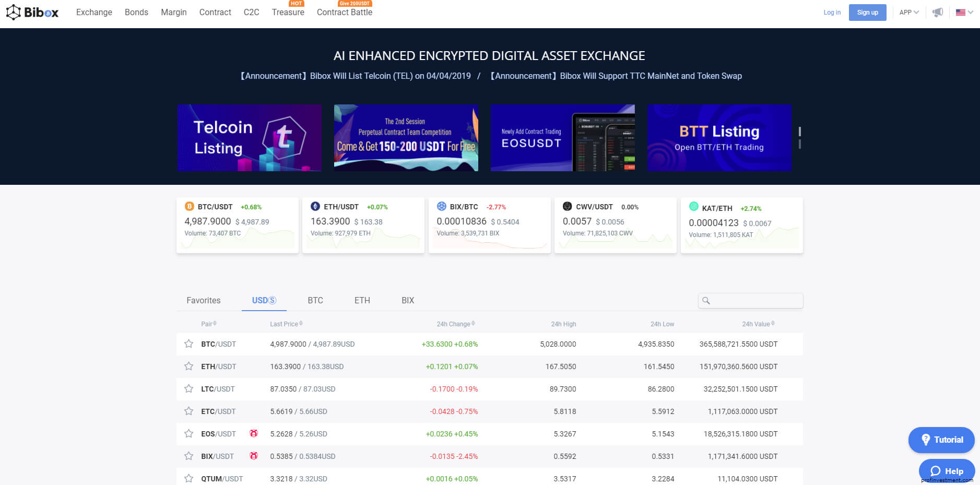The width and height of the screenshot is (980, 485).
Task: Favorite the BIX/USDT pair star
Action: 188,456
